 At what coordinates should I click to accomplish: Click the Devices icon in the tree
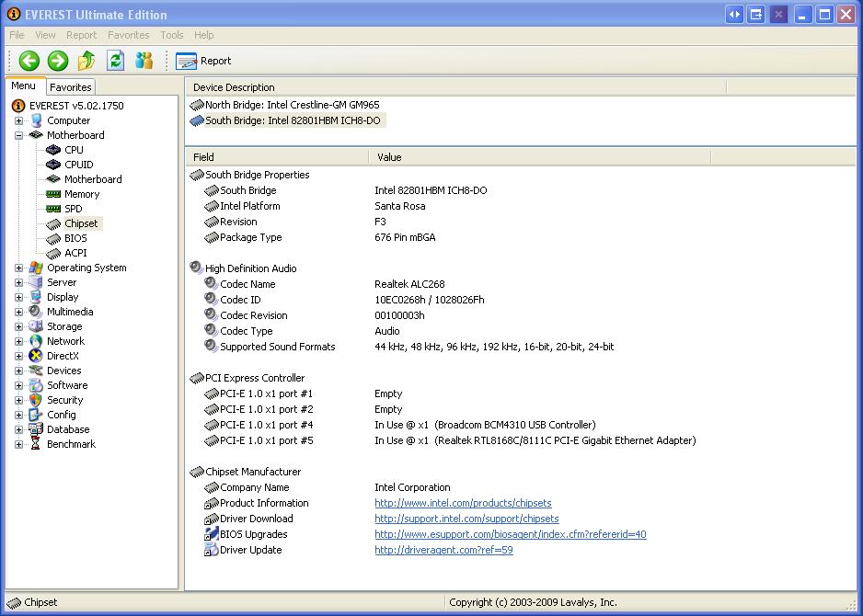36,371
